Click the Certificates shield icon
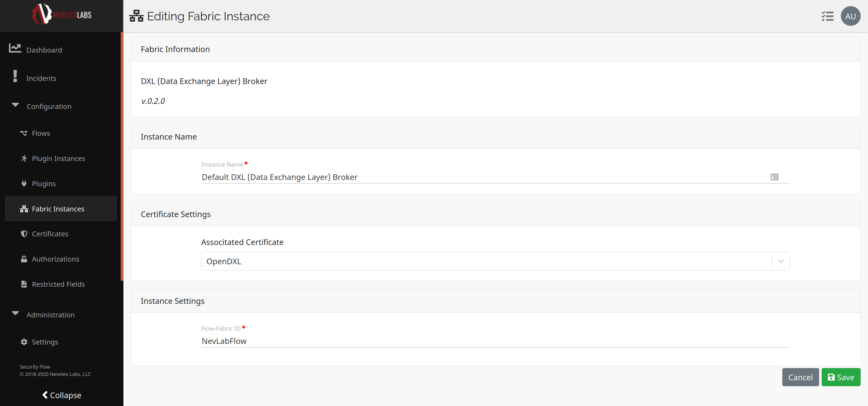Image resolution: width=868 pixels, height=406 pixels. pyautogui.click(x=24, y=234)
